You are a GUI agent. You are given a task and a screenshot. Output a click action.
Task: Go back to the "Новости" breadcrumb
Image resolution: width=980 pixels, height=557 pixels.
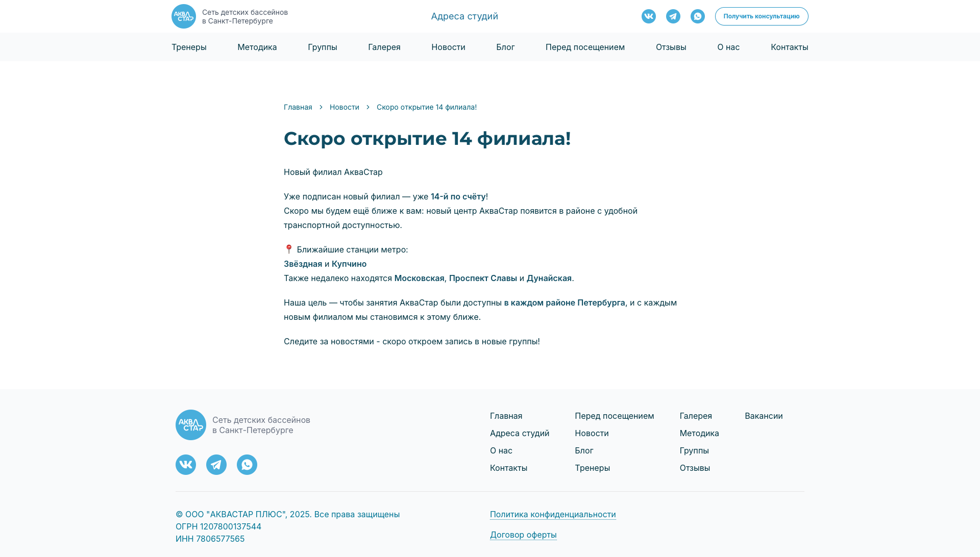tap(345, 107)
